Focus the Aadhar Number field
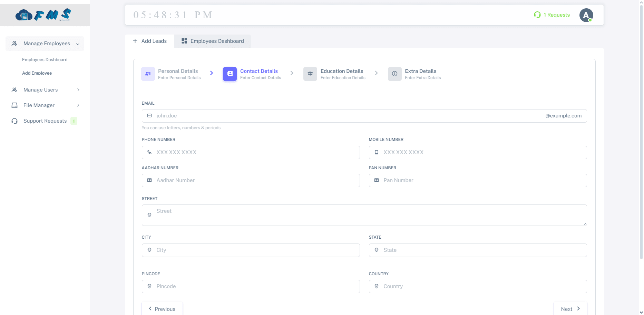Image resolution: width=644 pixels, height=315 pixels. pos(255,181)
